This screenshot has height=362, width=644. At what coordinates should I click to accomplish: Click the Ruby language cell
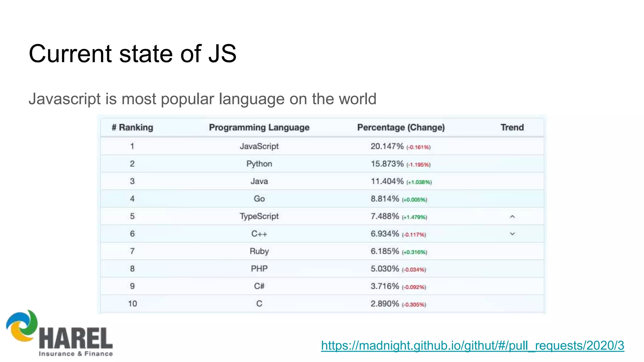tap(259, 251)
